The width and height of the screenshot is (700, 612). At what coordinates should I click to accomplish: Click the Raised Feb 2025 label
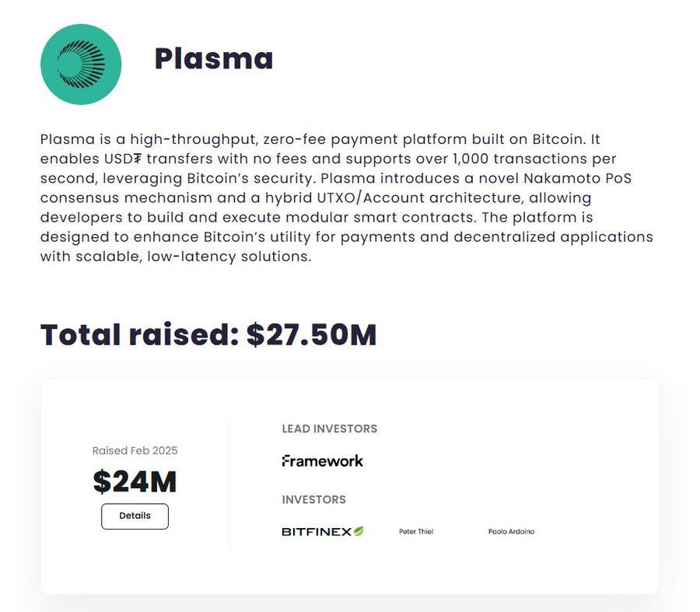coord(135,450)
